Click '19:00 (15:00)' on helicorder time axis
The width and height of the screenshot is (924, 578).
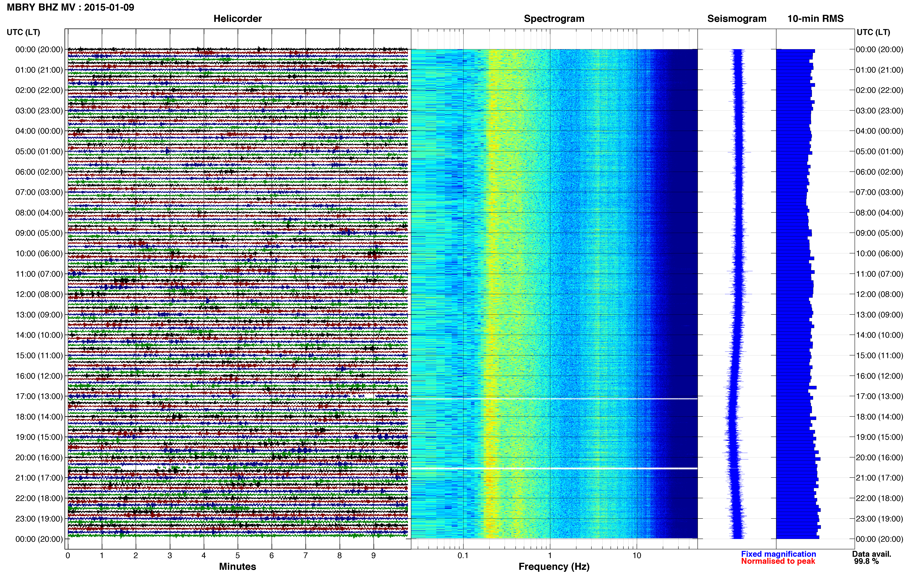coord(39,437)
